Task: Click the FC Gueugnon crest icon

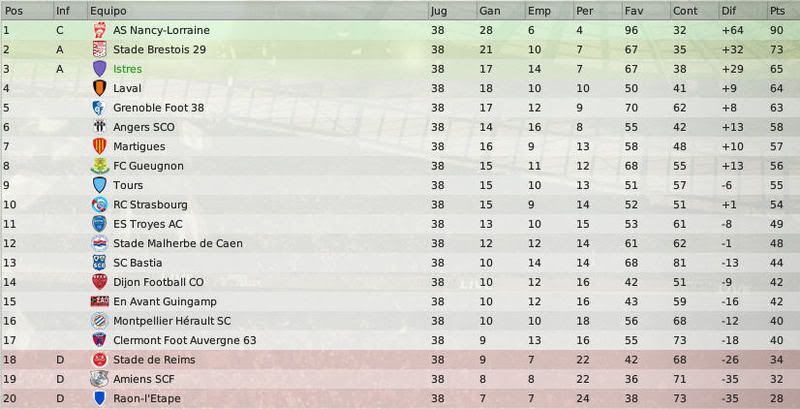Action: point(99,166)
